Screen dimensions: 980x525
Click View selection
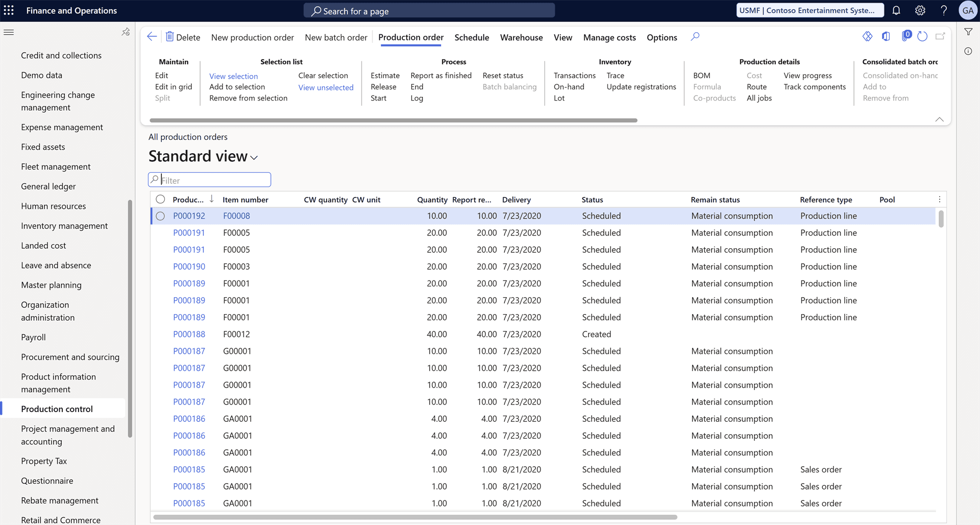[233, 76]
